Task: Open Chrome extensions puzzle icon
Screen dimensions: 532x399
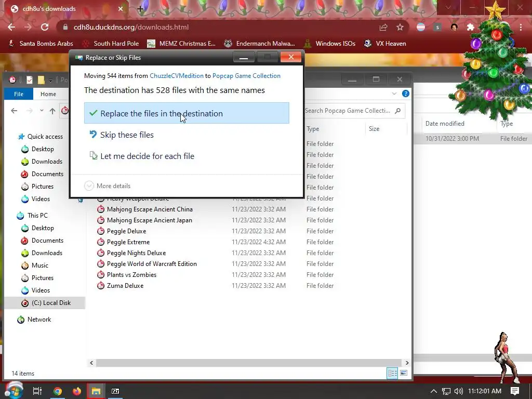Action: 471,27
